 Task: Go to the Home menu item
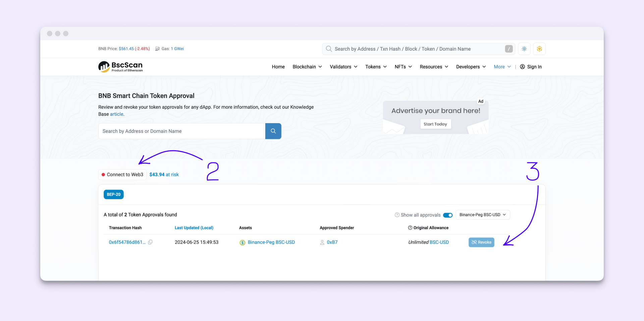click(278, 67)
